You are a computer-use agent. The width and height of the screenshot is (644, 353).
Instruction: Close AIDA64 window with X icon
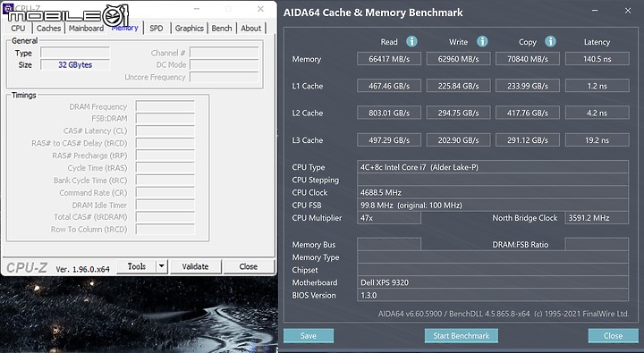click(628, 11)
